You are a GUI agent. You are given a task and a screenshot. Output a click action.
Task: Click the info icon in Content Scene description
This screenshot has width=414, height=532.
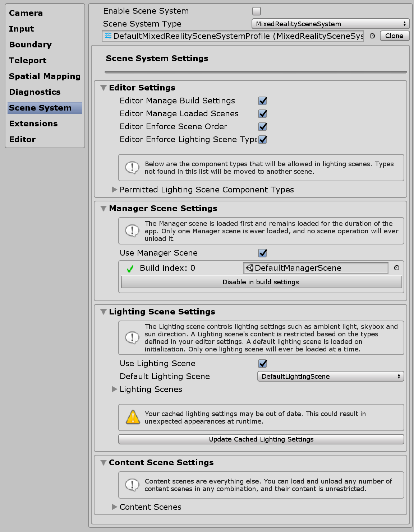pos(132,485)
